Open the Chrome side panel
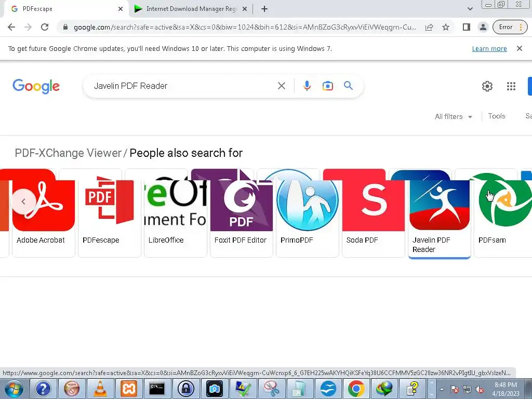The image size is (532, 399). pyautogui.click(x=466, y=27)
